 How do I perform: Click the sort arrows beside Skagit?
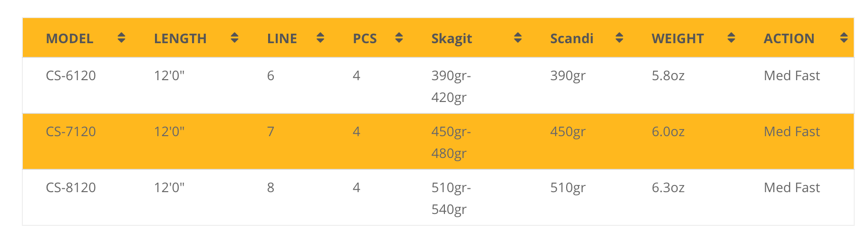(x=518, y=38)
